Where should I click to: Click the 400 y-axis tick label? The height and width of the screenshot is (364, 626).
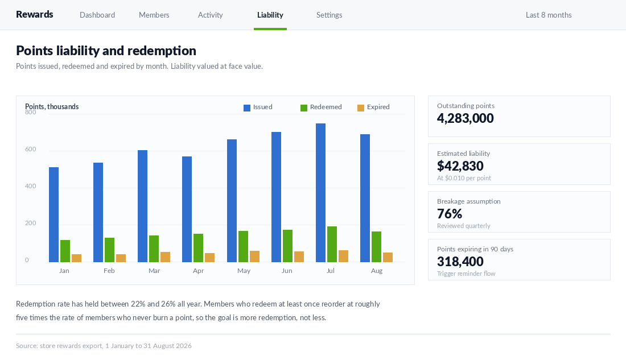30,186
